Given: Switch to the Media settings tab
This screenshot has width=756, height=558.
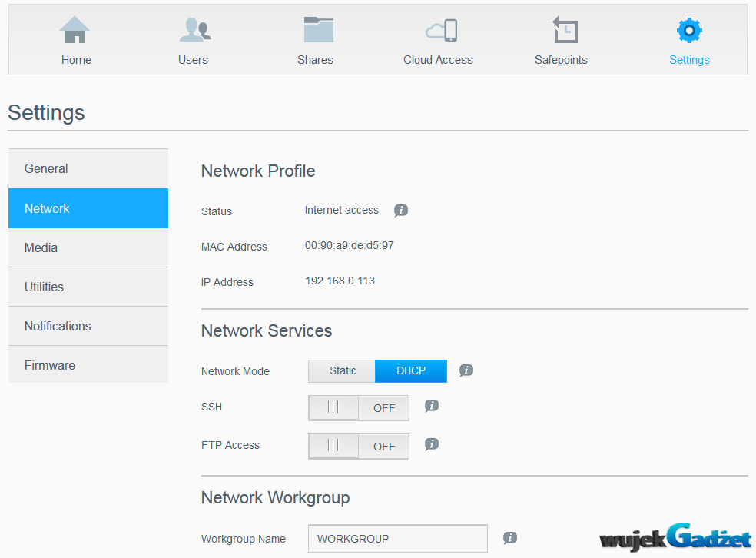Looking at the screenshot, I should [x=88, y=248].
